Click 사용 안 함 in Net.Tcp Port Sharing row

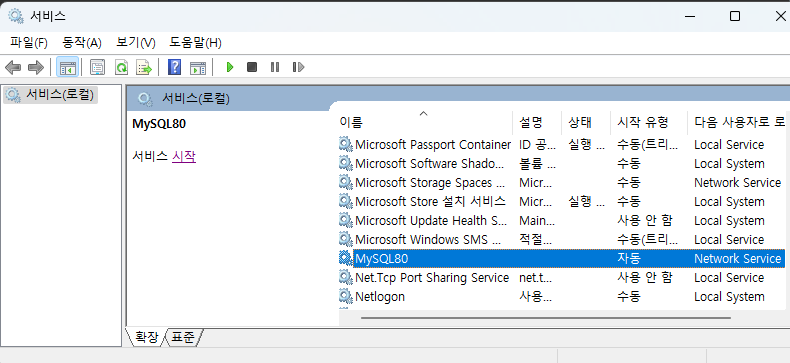pos(644,278)
